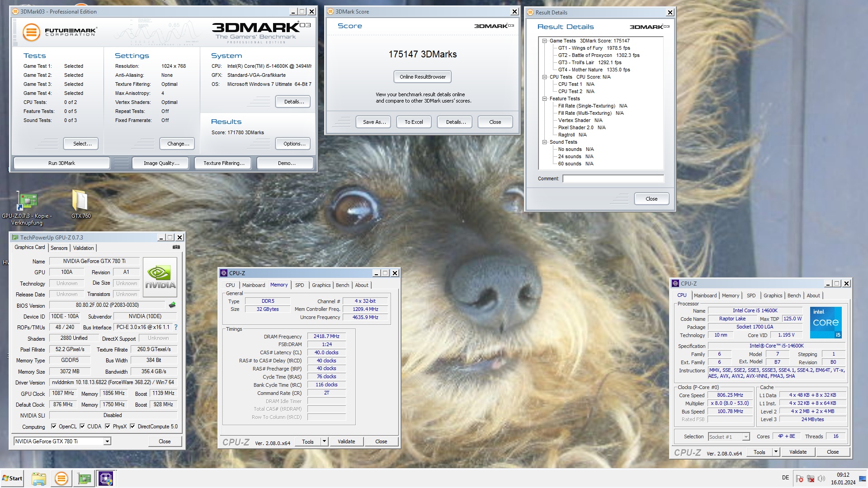Click the DE language indicator on the taskbar

[785, 478]
